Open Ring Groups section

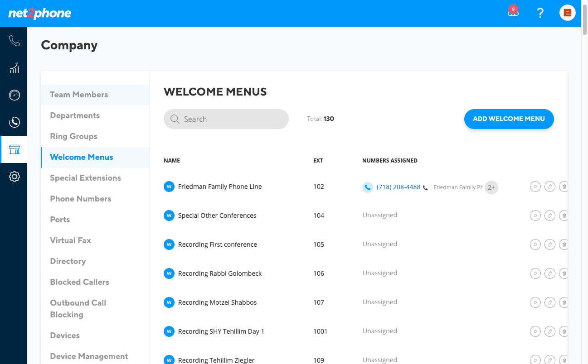[x=95, y=136]
